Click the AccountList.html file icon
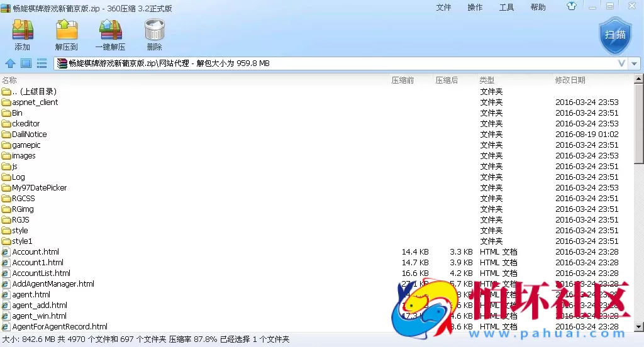644x347 pixels. point(5,273)
